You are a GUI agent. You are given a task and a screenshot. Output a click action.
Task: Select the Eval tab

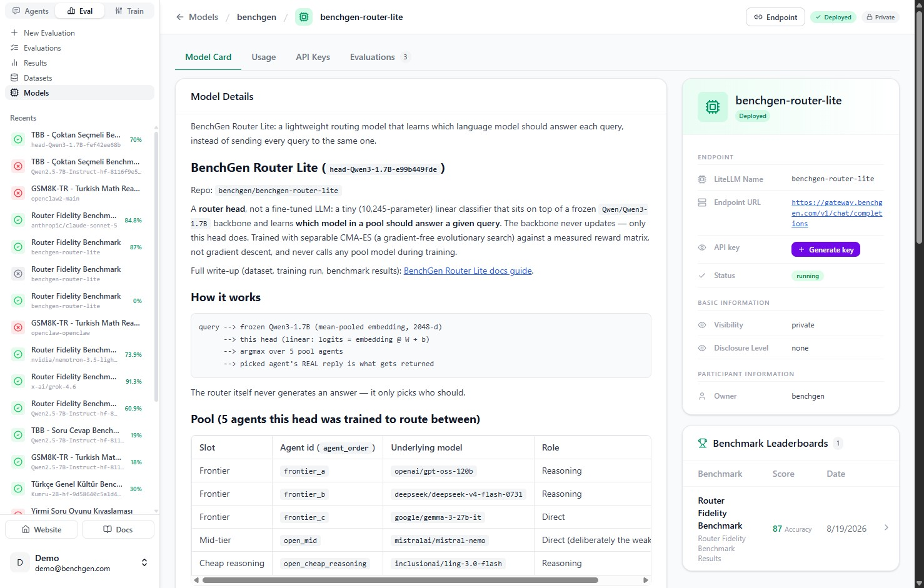(80, 11)
